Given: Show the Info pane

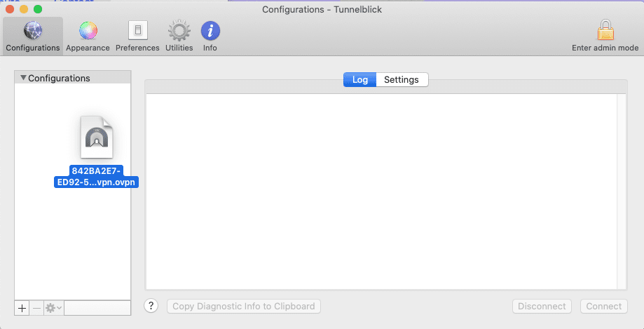Looking at the screenshot, I should pyautogui.click(x=210, y=36).
